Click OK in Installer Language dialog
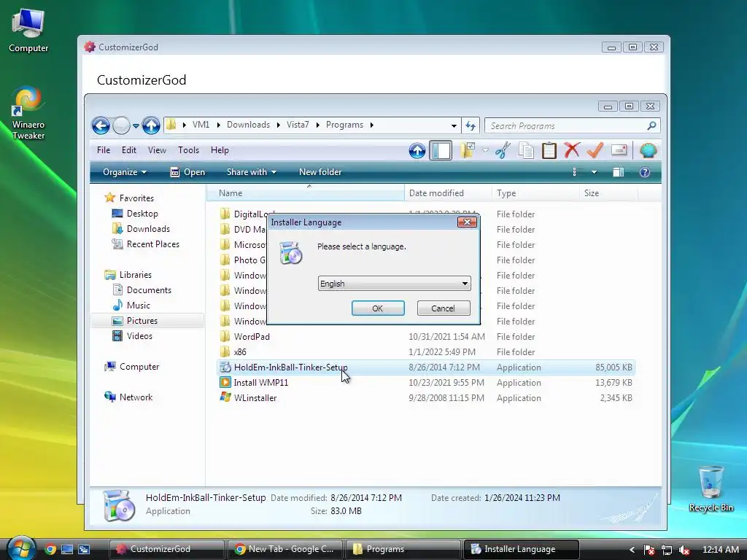This screenshot has width=747, height=560. (x=378, y=308)
